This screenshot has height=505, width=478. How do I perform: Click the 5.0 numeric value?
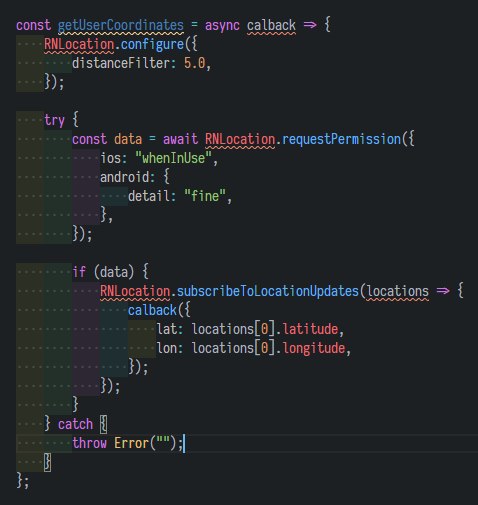(x=194, y=63)
